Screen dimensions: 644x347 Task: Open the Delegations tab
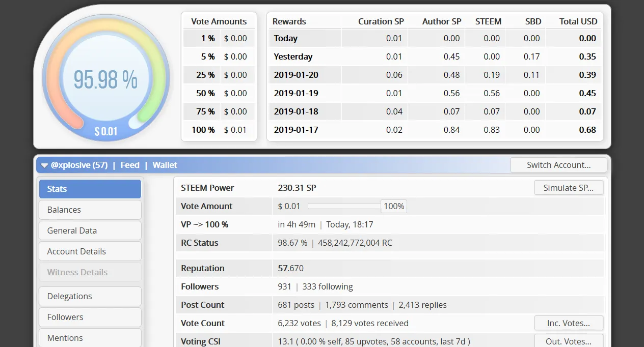90,296
